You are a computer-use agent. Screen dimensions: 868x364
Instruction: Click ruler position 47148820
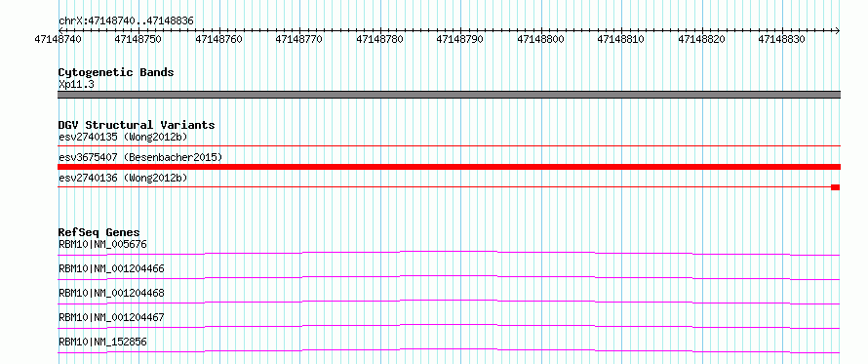click(x=701, y=39)
